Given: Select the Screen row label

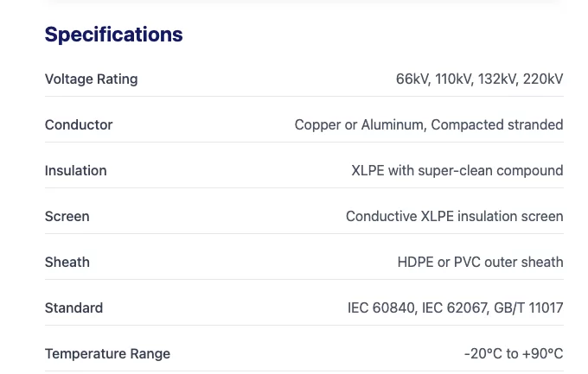Looking at the screenshot, I should pos(67,217).
